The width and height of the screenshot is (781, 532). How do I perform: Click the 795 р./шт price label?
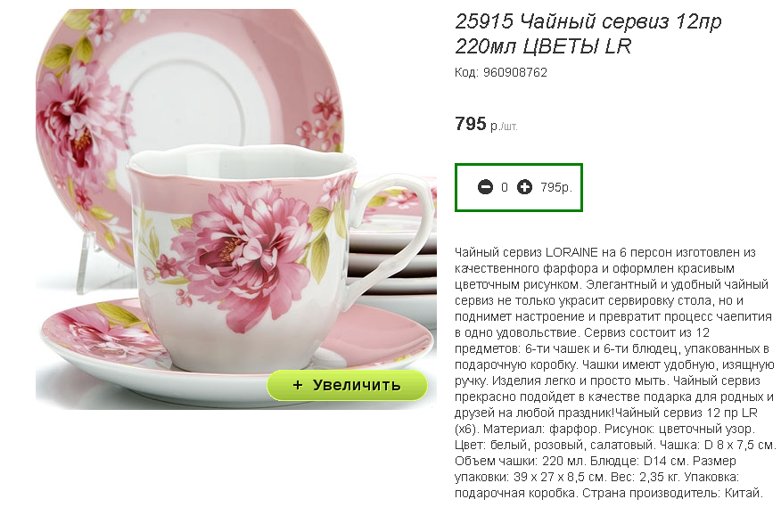tap(486, 124)
